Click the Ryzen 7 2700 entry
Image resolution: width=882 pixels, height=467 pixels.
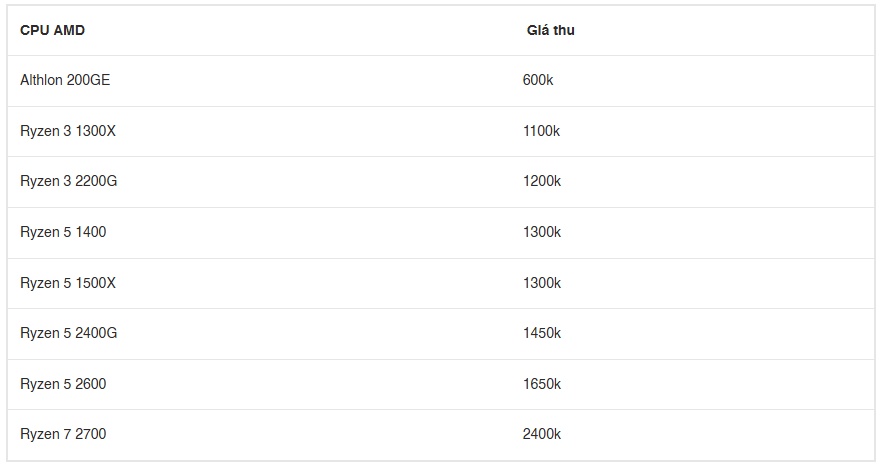coord(63,434)
